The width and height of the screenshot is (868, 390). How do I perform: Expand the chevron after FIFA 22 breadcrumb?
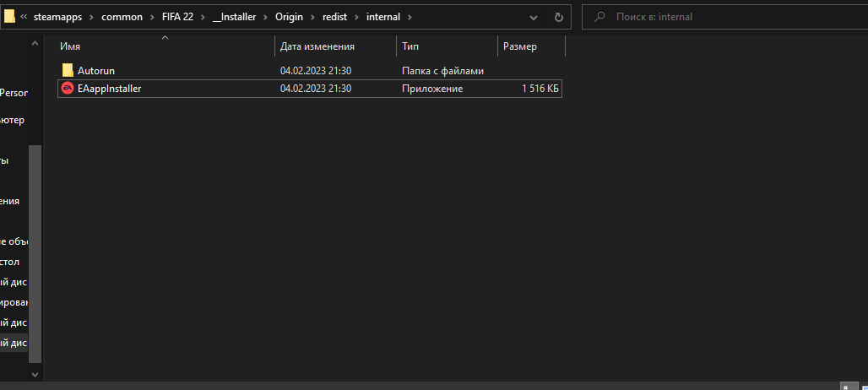tap(203, 17)
